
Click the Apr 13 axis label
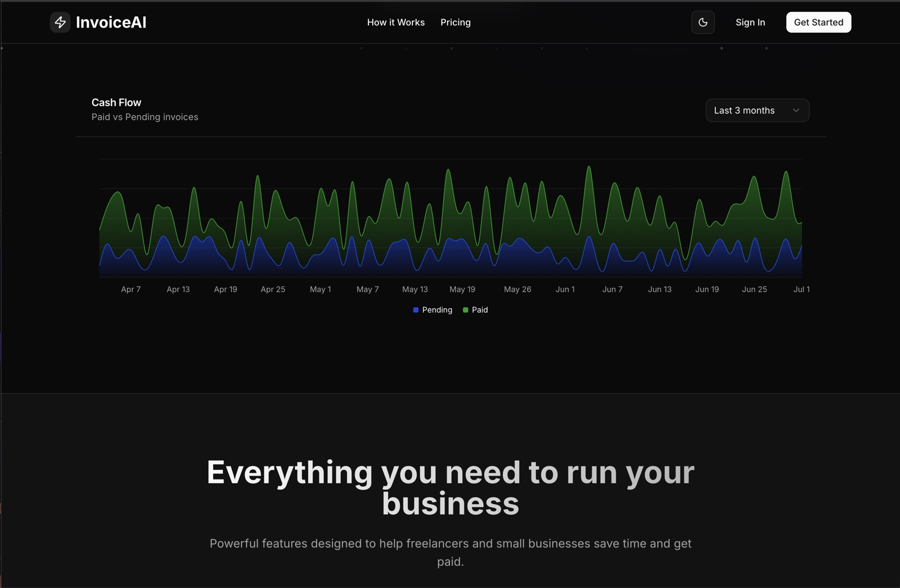click(178, 290)
